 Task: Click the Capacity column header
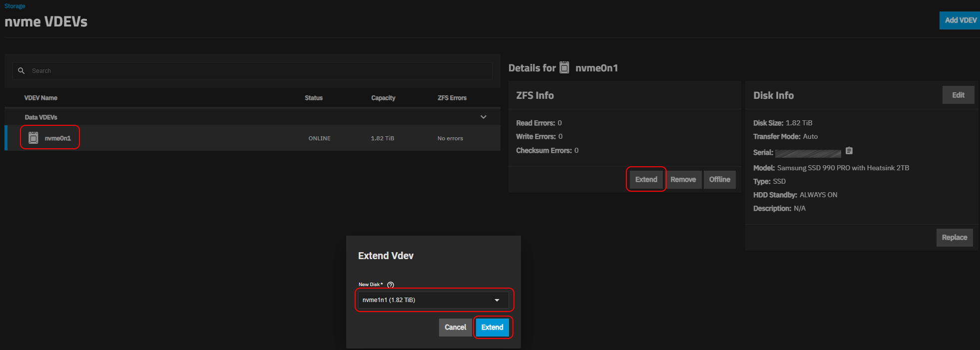pyautogui.click(x=383, y=98)
